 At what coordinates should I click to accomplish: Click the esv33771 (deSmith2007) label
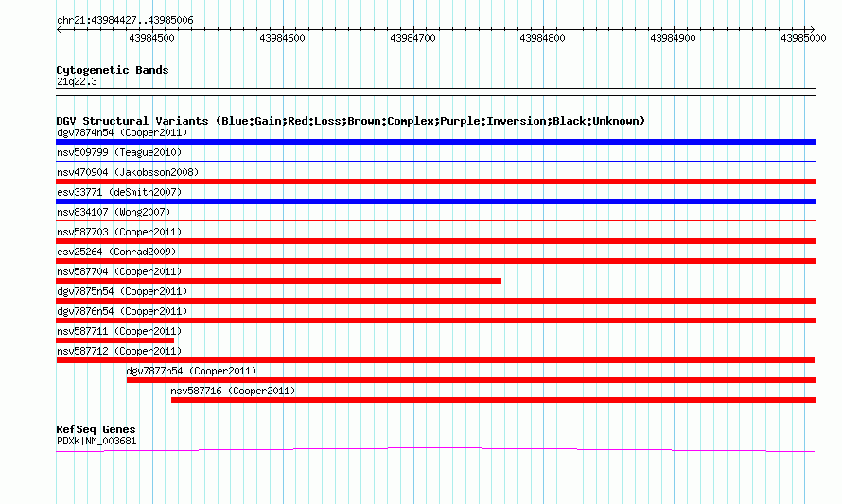point(119,192)
